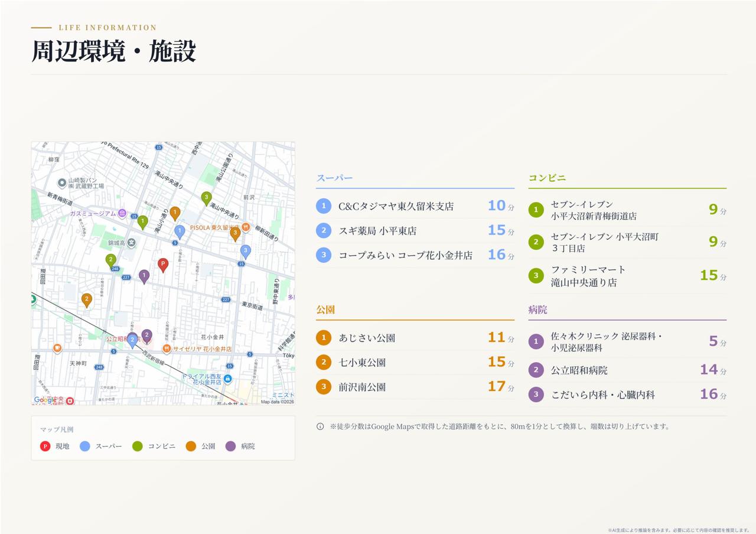Click the red P property pin on the map
Image resolution: width=756 pixels, height=534 pixels.
[x=163, y=265]
